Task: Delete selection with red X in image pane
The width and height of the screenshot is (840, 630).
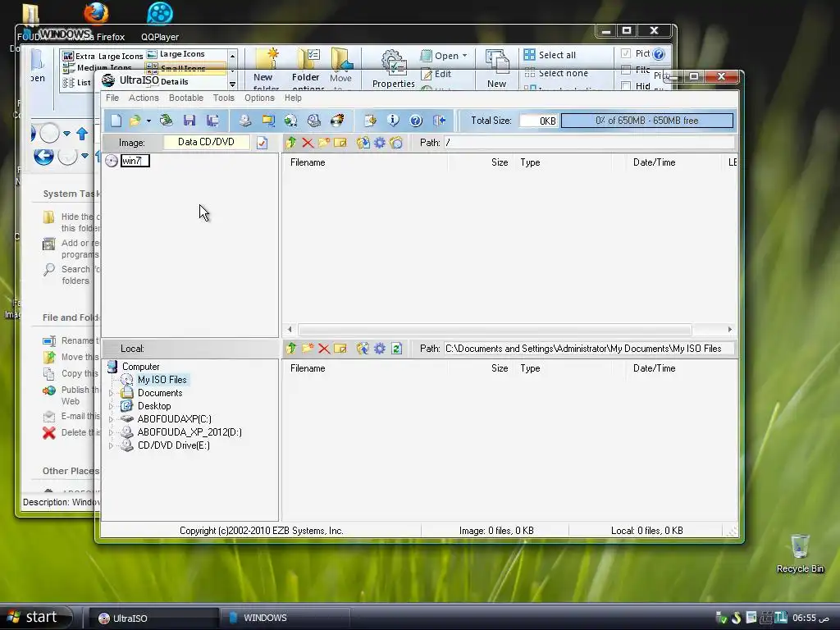Action: pos(308,143)
